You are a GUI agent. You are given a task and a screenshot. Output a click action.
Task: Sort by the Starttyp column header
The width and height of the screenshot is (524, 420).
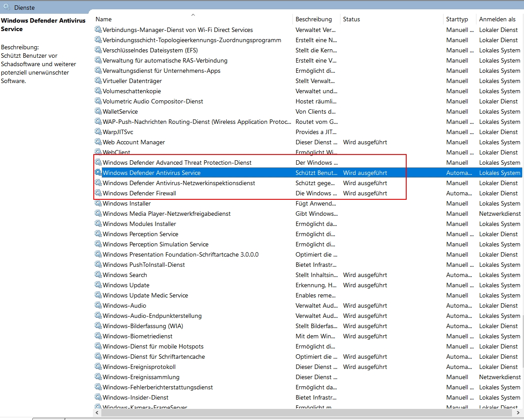(x=460, y=19)
